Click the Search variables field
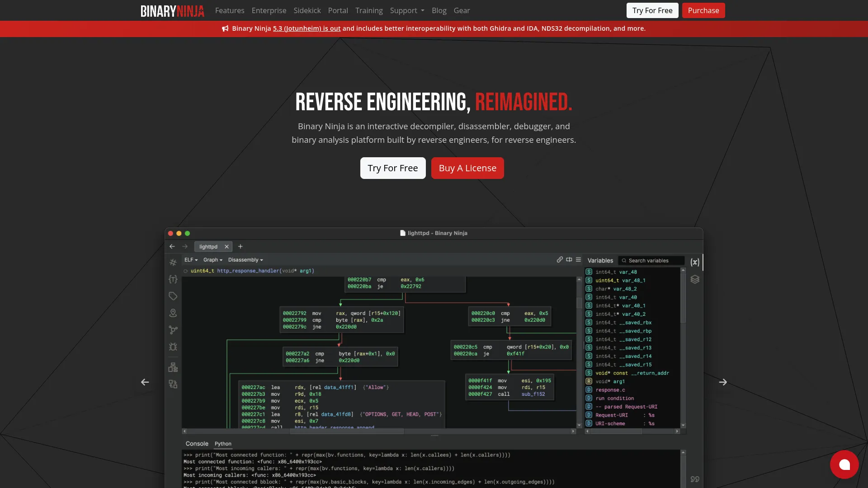The image size is (868, 488). [x=651, y=261]
